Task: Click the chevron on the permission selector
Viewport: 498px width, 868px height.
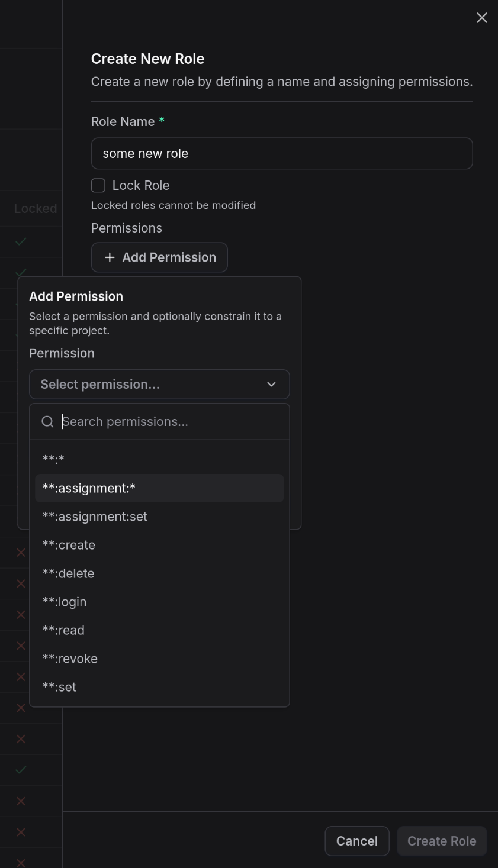Action: point(271,384)
